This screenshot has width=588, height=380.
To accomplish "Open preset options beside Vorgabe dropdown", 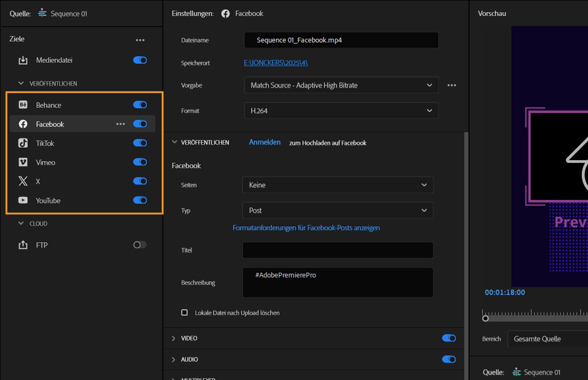I will pyautogui.click(x=452, y=85).
